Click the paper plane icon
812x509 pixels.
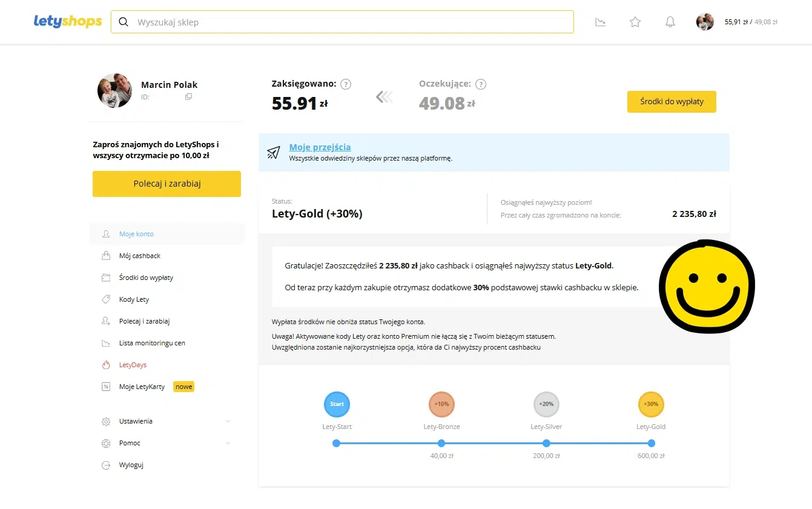tap(273, 153)
